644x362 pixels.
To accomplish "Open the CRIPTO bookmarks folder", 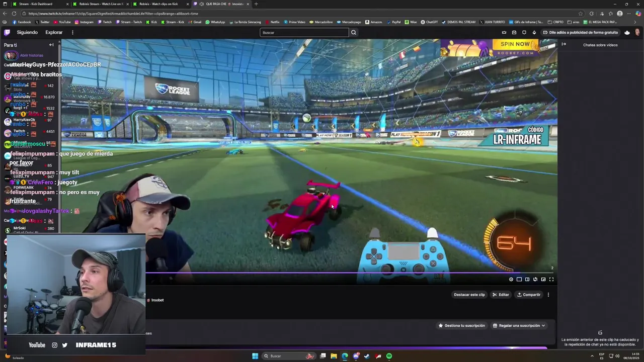I will 556,22.
